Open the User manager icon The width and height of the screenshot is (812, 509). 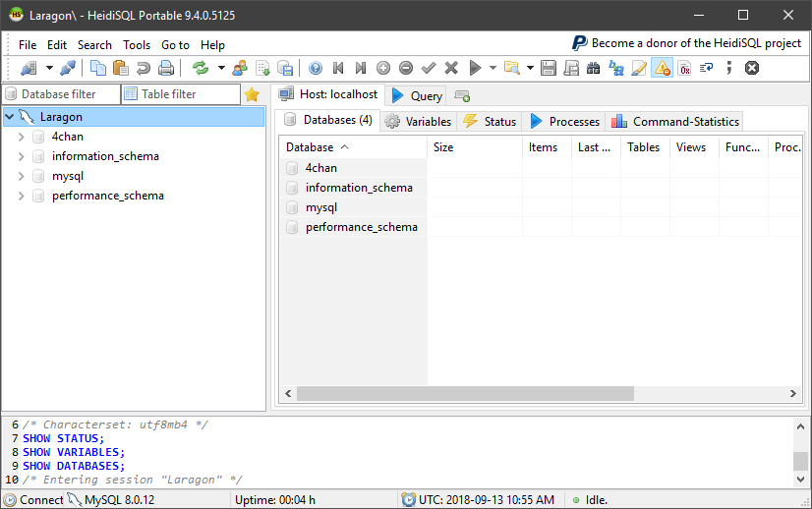click(x=240, y=68)
